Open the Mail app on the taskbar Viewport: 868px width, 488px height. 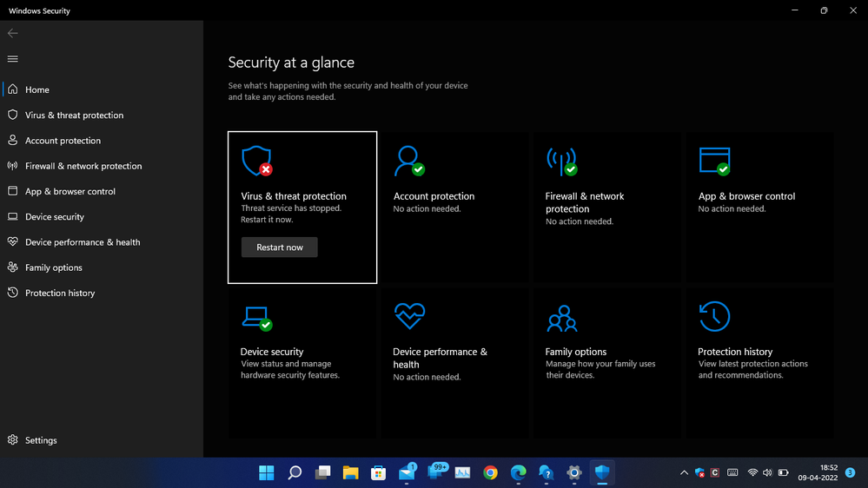pyautogui.click(x=407, y=472)
